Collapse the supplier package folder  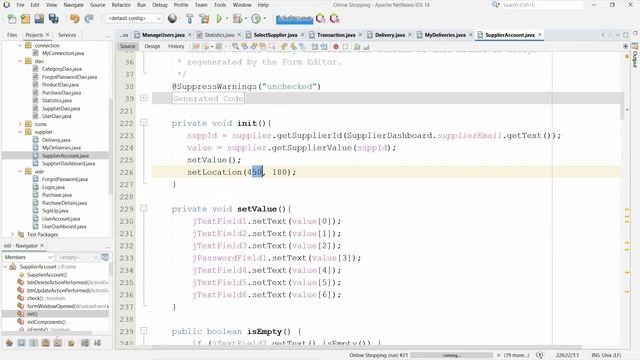20,132
